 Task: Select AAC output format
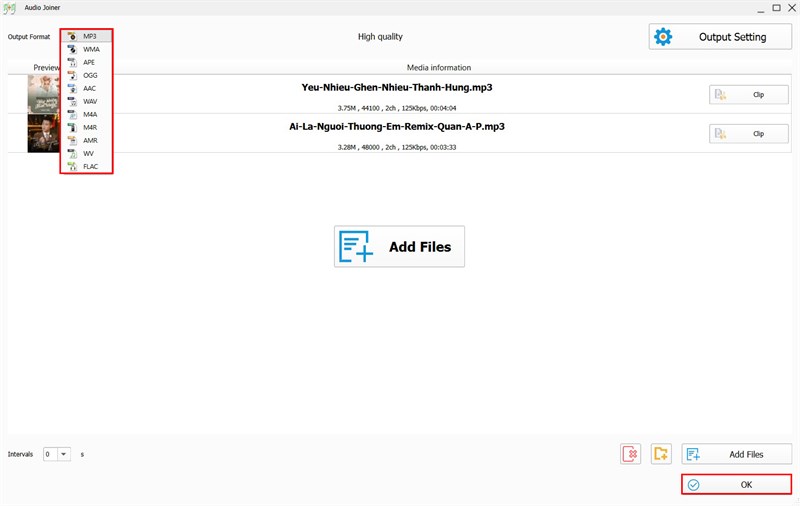point(90,88)
